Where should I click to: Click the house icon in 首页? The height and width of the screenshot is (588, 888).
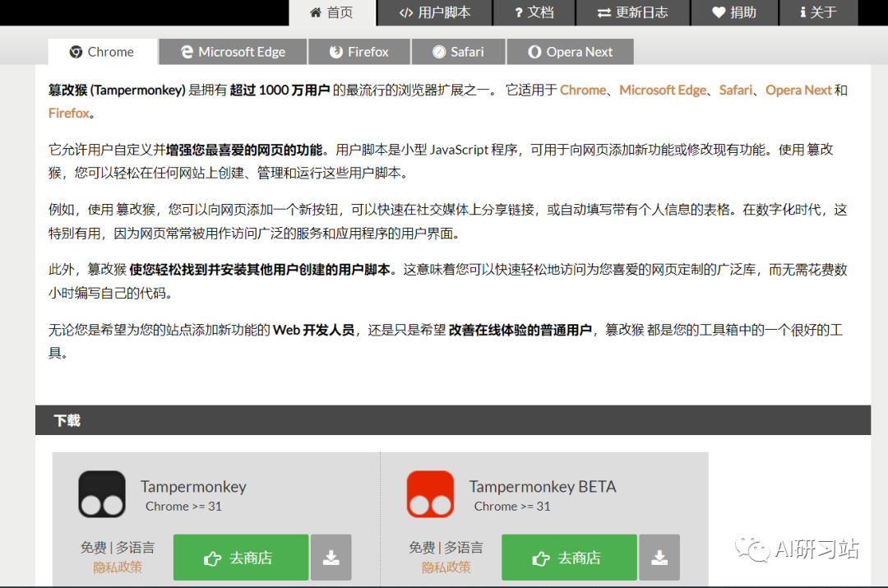point(316,12)
